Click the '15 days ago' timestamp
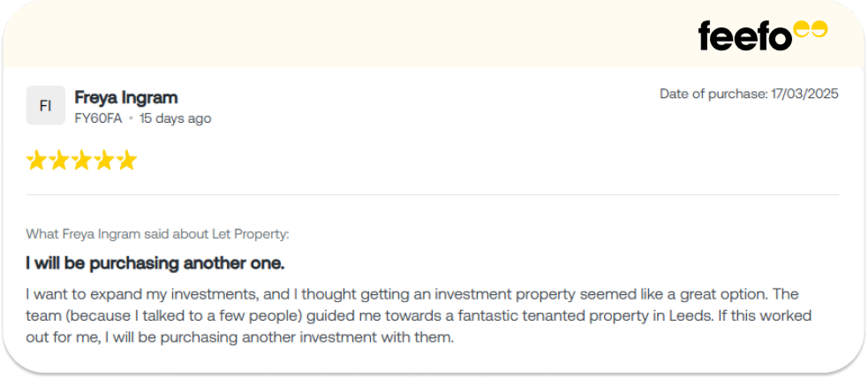 [175, 118]
